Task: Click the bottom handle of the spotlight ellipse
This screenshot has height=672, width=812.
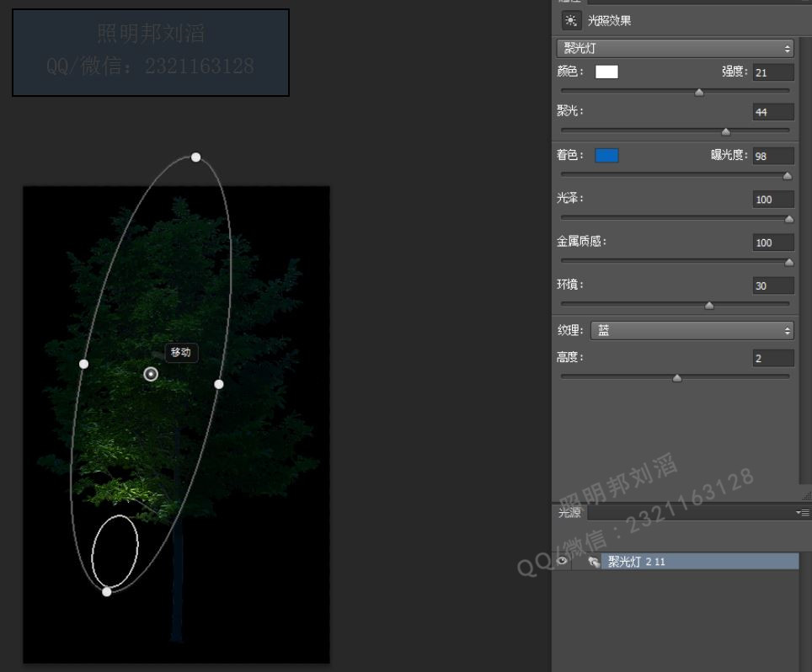Action: coord(106,592)
